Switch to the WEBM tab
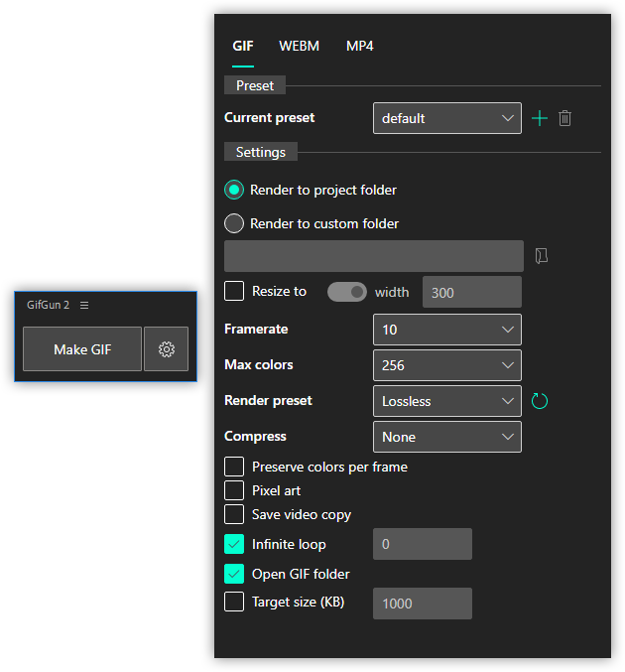The height and width of the screenshot is (672, 625). (x=299, y=46)
